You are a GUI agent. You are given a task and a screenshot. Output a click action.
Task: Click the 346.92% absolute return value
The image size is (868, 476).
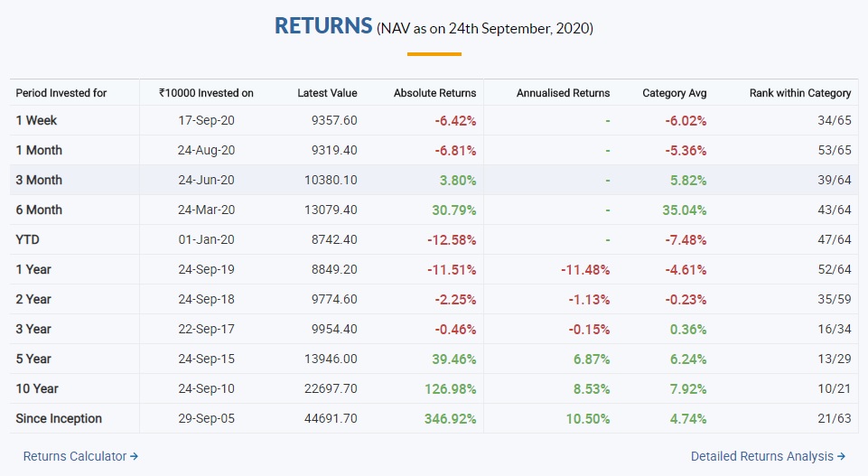point(450,418)
